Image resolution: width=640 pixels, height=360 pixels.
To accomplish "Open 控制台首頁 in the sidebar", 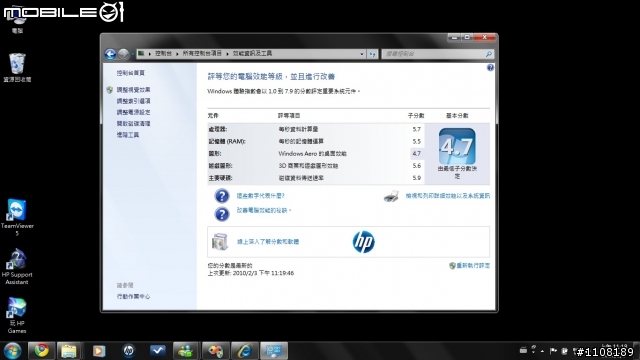I will click(131, 73).
